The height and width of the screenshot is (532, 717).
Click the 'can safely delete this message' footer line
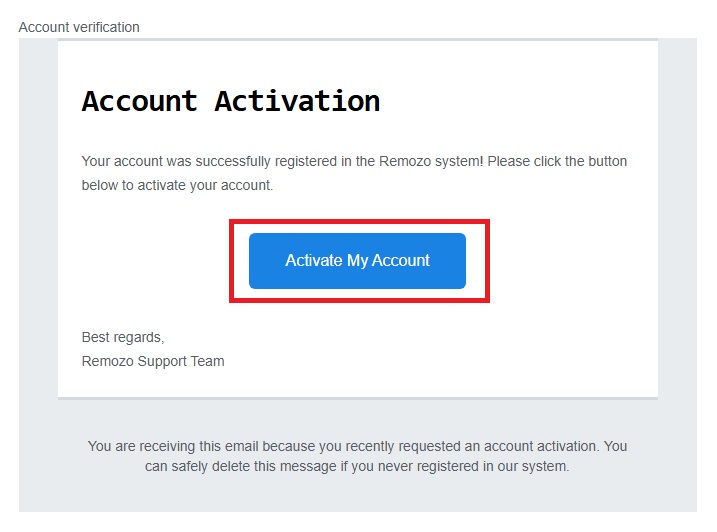pos(357,466)
